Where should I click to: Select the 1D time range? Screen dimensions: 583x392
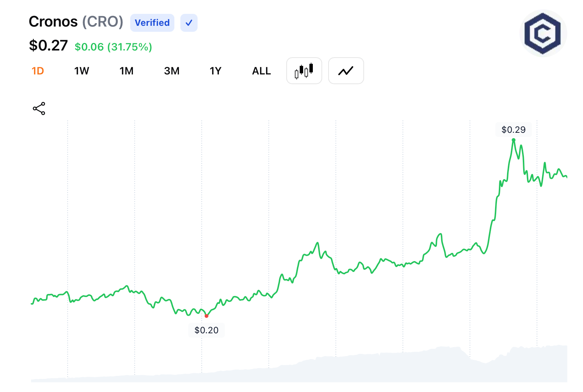tap(38, 71)
